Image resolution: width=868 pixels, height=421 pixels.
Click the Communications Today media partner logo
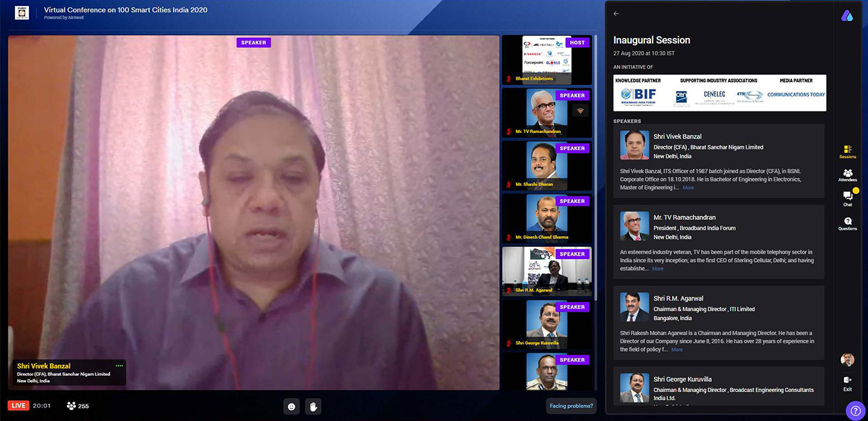796,95
